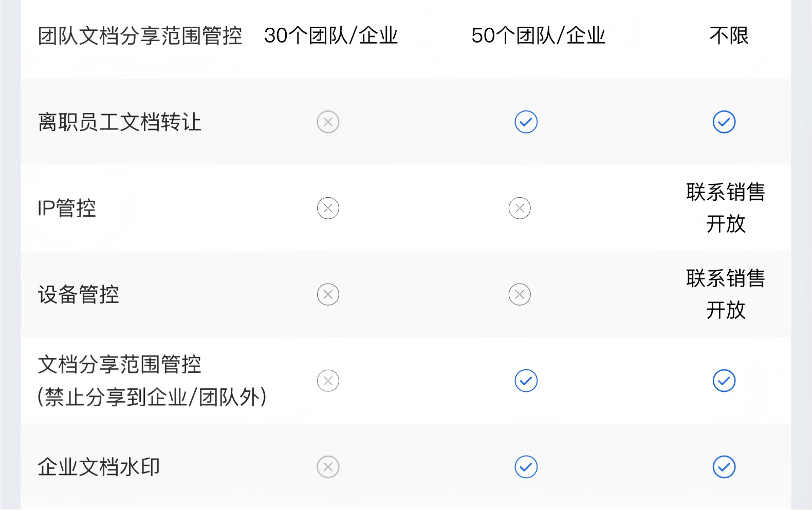Image resolution: width=812 pixels, height=510 pixels.
Task: Click the third-plan checkmark for 文档分享范围管控 (禁止分享到企业/团队外)
Action: 724,381
